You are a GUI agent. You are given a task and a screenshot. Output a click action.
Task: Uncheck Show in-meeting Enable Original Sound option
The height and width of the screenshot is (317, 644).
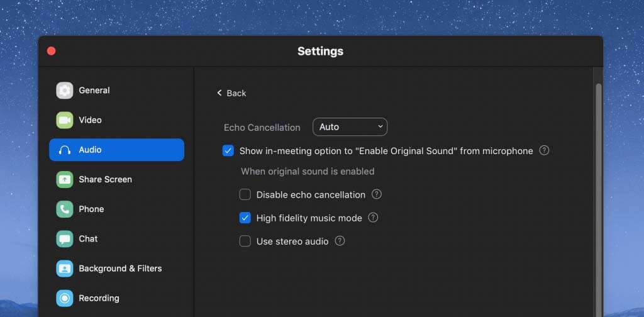point(228,151)
